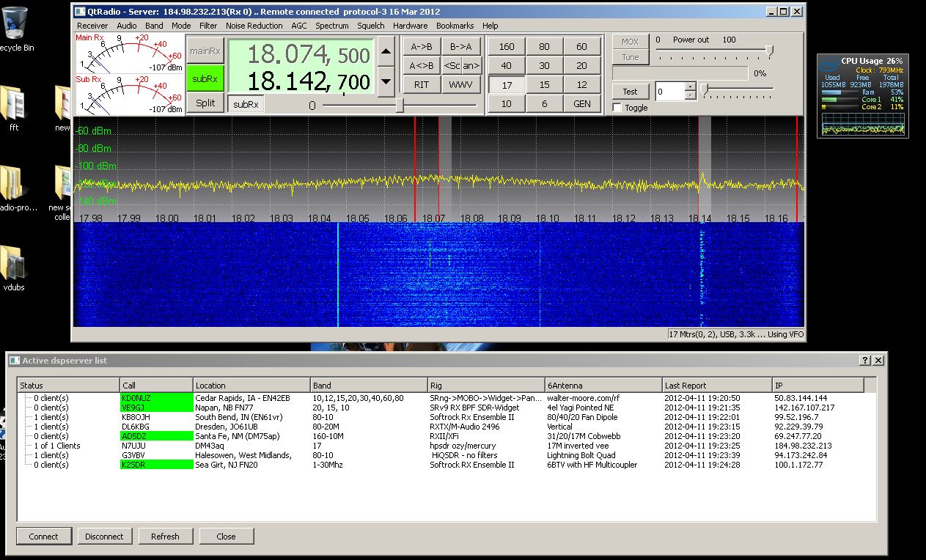This screenshot has width=926, height=560.
Task: Enable the Toggle checkbox
Action: click(617, 108)
